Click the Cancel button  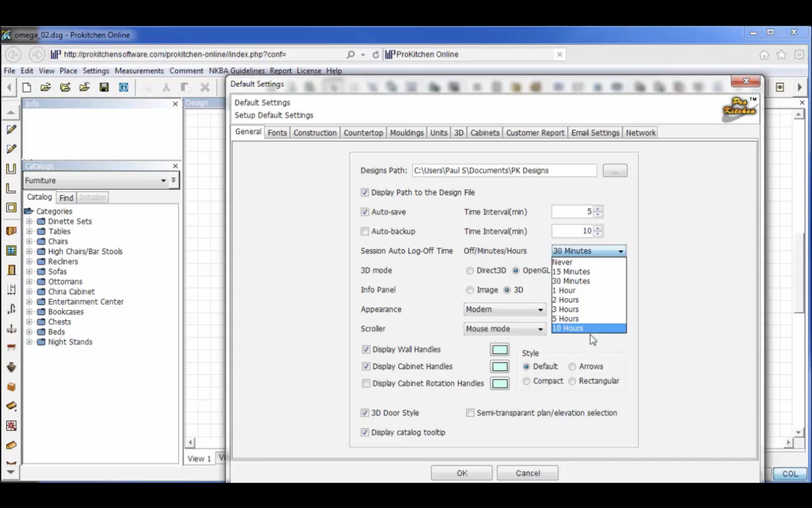(x=528, y=473)
